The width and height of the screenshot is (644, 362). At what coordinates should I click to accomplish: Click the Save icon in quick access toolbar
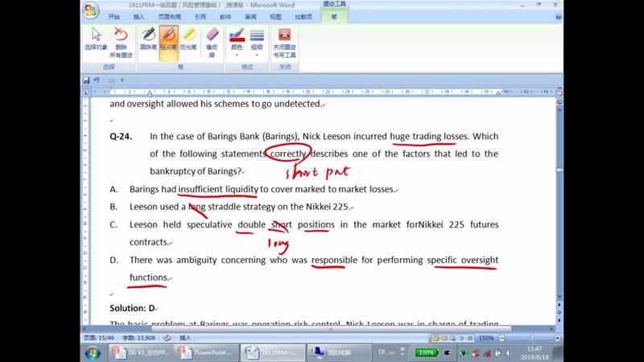pos(86,80)
